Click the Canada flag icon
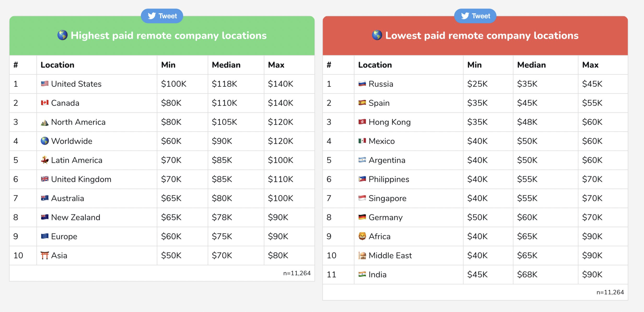Screen dimensions: 644x312 44,103
